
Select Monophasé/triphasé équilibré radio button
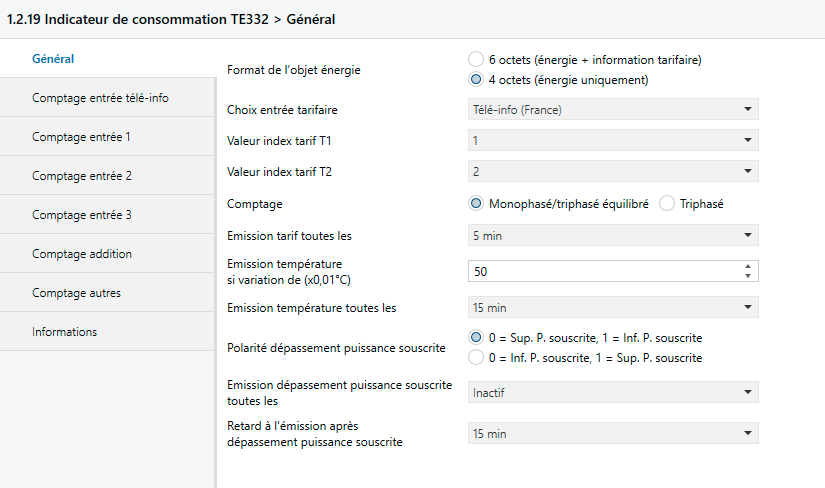[x=476, y=204]
